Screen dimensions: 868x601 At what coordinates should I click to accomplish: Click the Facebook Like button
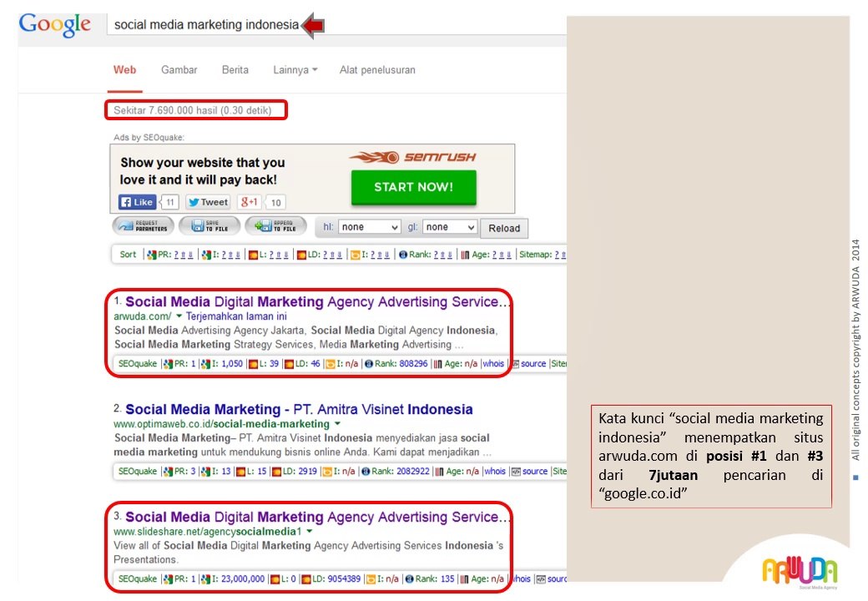pyautogui.click(x=137, y=202)
